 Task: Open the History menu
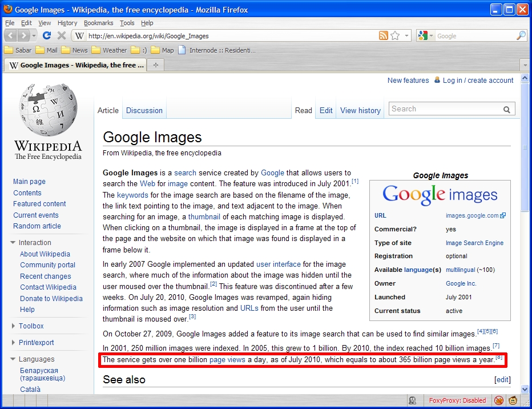tap(67, 23)
